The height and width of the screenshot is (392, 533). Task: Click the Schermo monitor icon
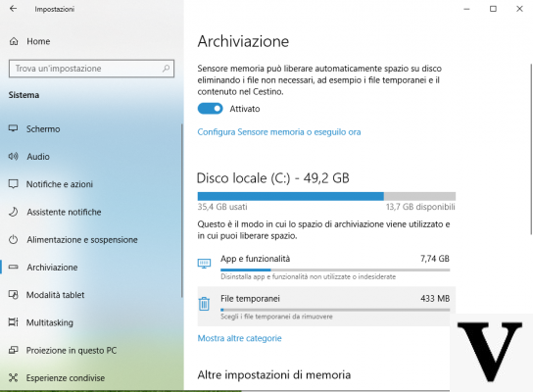coord(14,128)
